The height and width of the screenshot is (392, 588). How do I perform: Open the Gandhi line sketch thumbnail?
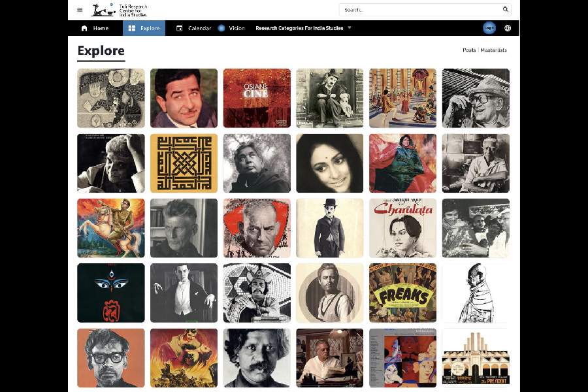(x=476, y=293)
